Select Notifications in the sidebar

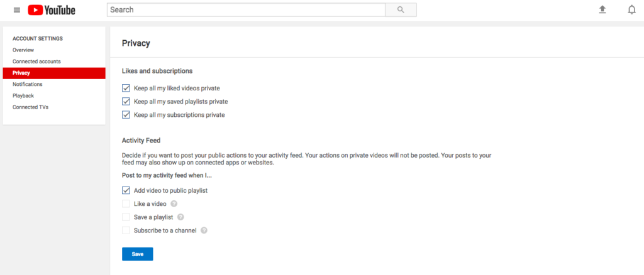click(x=28, y=84)
